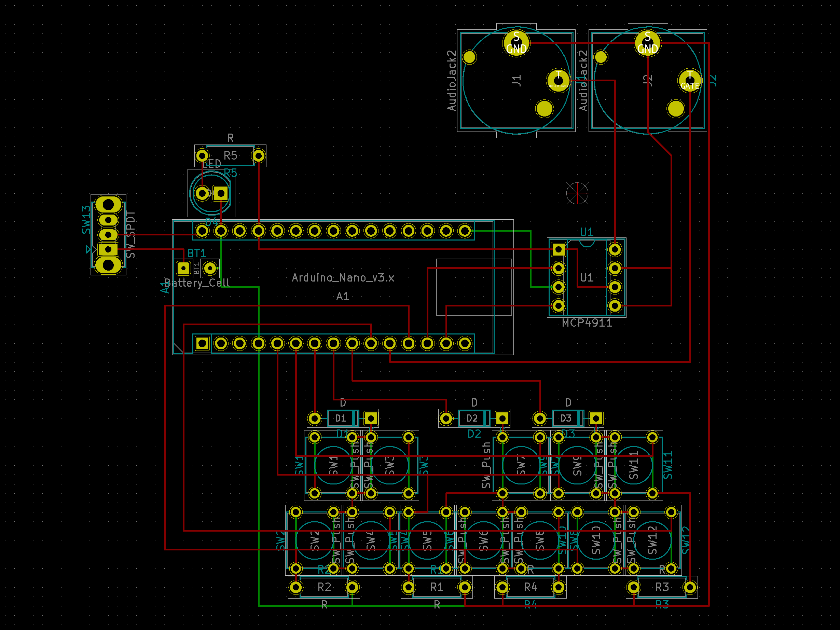Click the Arduino bottom-row square pin 1 pad
The height and width of the screenshot is (630, 840).
202,343
